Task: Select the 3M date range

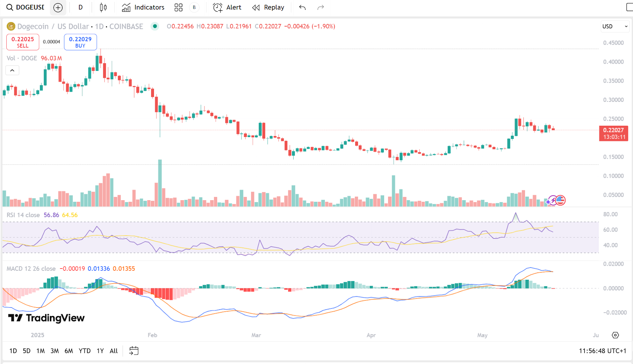Action: (x=55, y=351)
